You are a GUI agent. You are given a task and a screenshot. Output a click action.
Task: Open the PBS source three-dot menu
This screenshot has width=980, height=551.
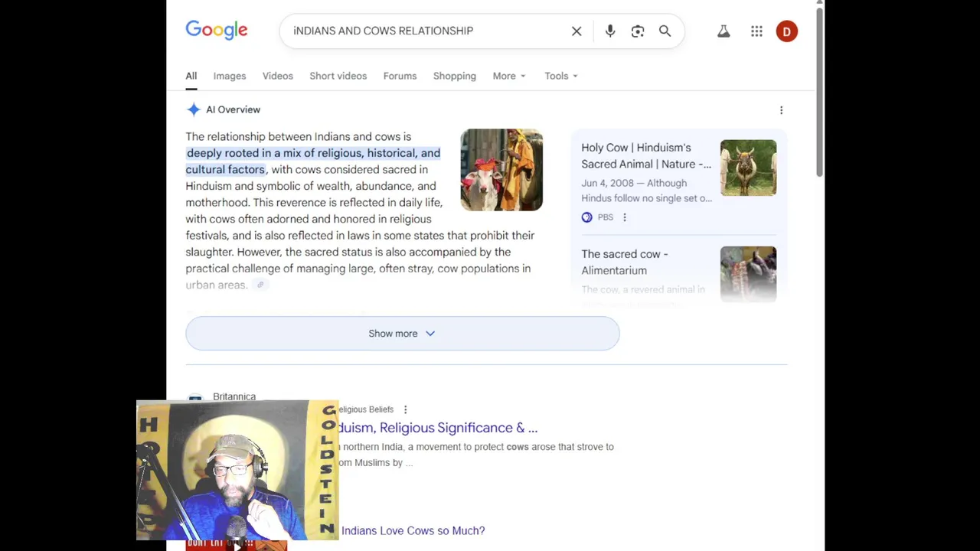625,217
